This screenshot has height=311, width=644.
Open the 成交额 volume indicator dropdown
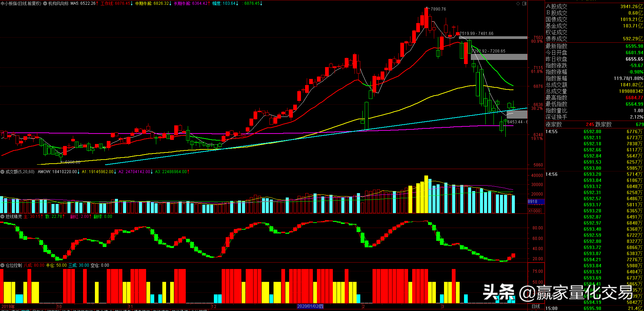pyautogui.click(x=3, y=172)
